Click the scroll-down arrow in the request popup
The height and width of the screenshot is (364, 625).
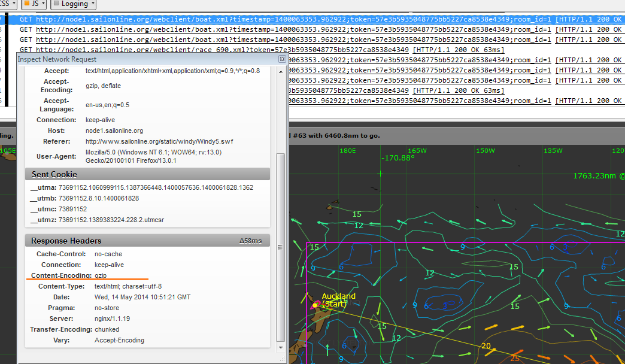click(281, 347)
